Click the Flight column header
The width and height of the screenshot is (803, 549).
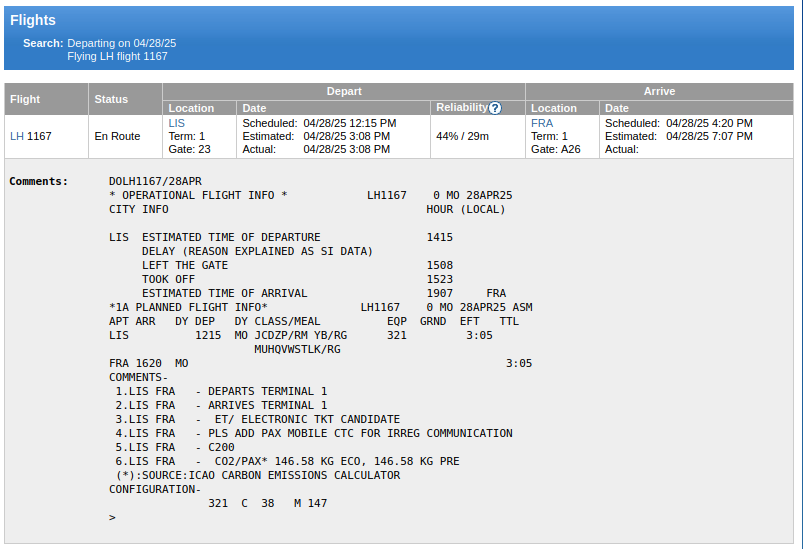point(46,99)
